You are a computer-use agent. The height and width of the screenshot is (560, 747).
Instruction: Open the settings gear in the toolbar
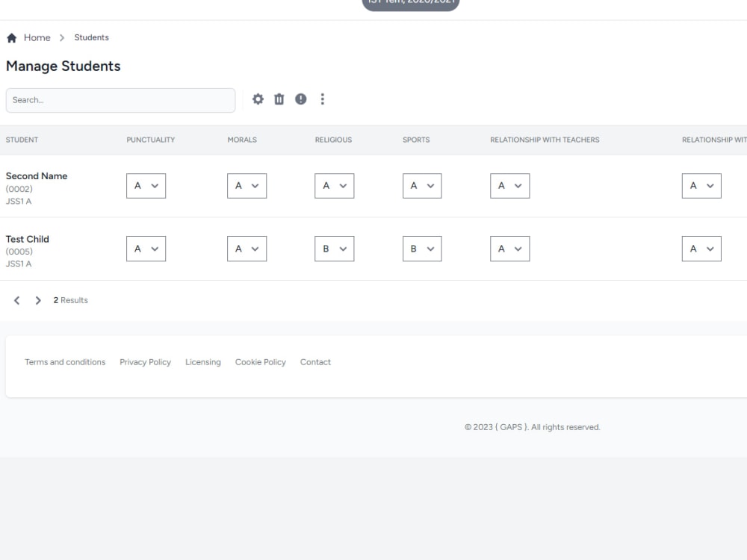(258, 99)
